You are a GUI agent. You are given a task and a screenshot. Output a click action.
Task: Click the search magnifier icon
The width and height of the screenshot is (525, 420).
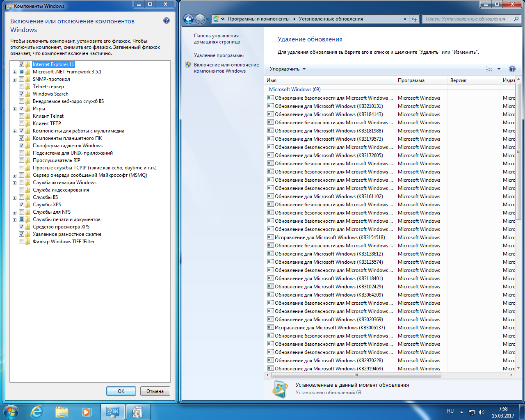(x=516, y=19)
